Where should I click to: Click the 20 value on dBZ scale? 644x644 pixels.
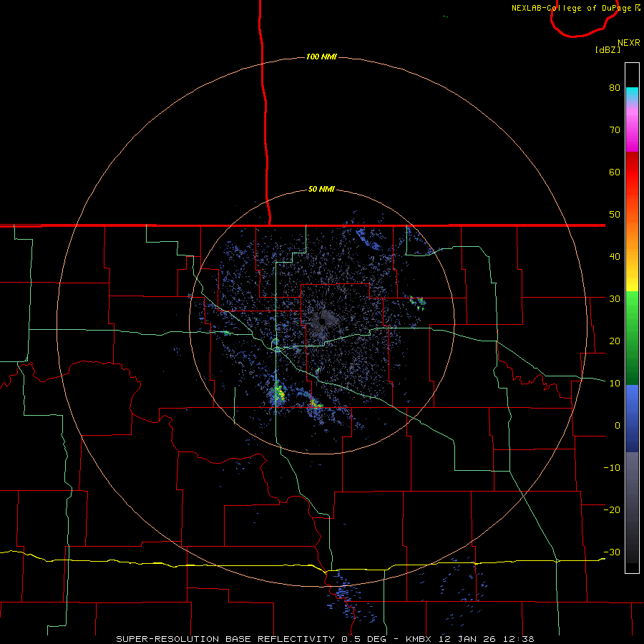point(615,341)
